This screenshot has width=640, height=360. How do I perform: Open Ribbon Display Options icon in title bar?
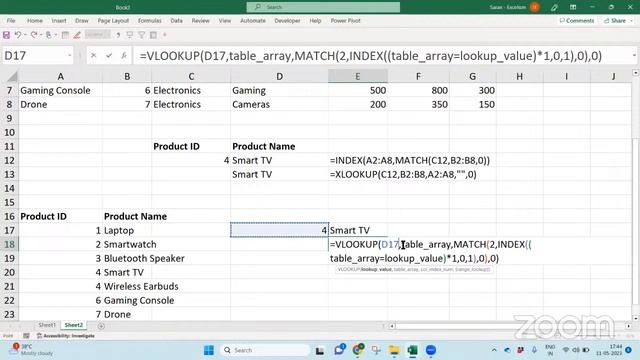pyautogui.click(x=573, y=7)
